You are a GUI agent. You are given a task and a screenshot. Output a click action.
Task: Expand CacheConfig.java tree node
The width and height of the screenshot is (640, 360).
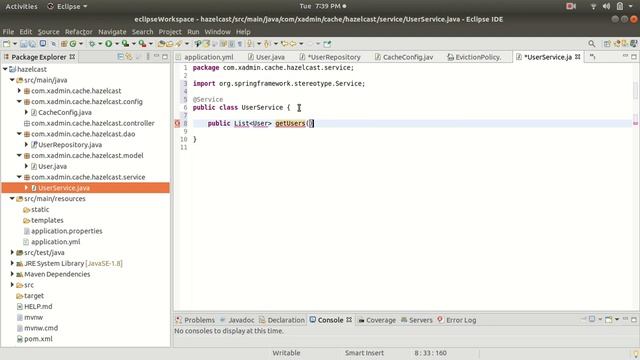[27, 112]
